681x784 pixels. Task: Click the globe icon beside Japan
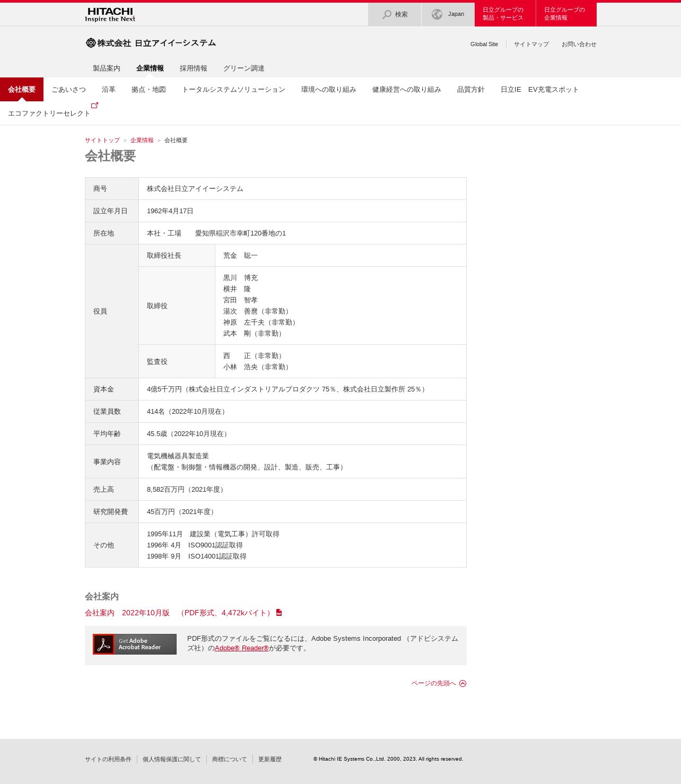(437, 14)
